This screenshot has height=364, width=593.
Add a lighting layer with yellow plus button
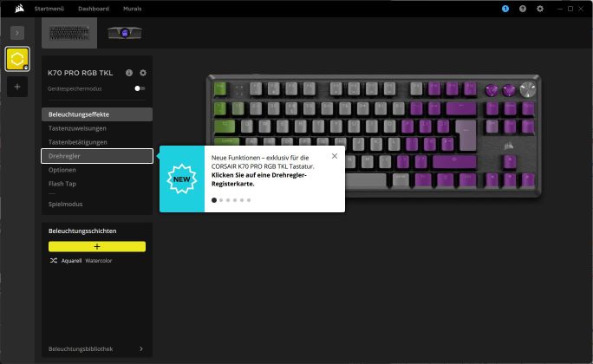[97, 246]
